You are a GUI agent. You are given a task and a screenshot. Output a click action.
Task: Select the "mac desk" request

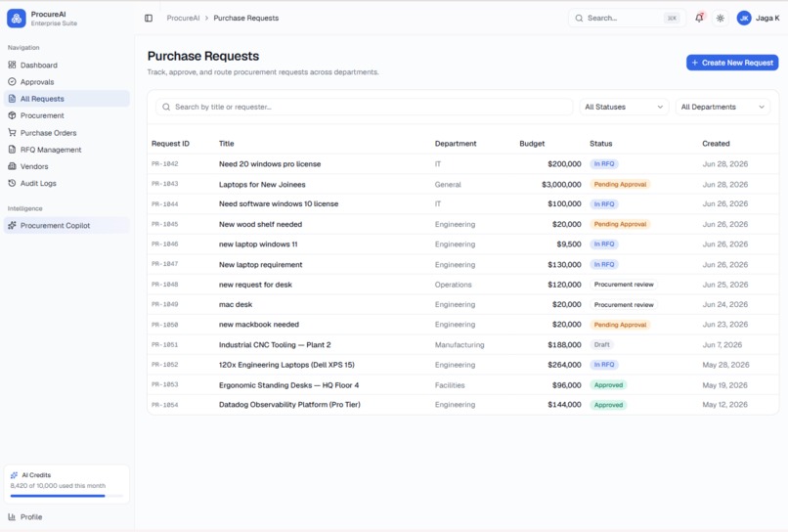(x=462, y=304)
